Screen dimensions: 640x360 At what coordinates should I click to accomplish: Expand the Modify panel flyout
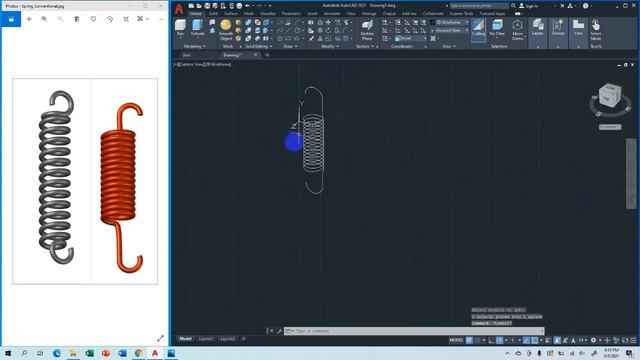point(330,46)
